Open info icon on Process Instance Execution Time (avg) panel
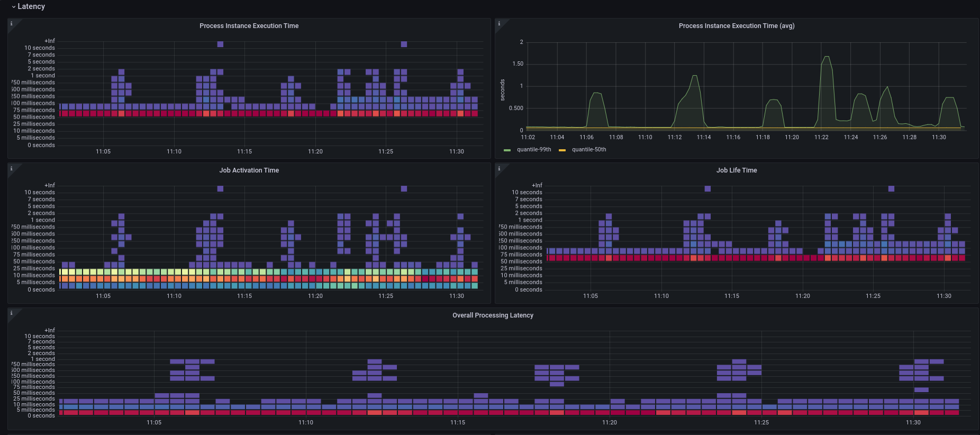980x435 pixels. pos(499,23)
